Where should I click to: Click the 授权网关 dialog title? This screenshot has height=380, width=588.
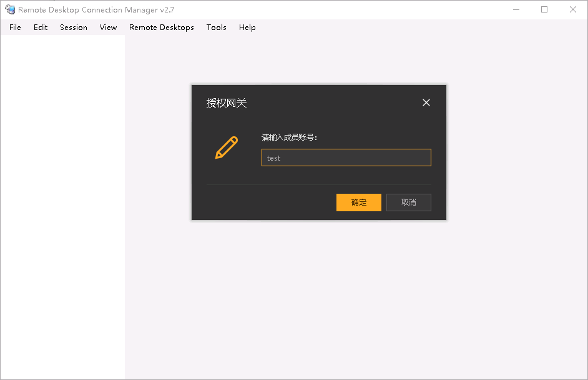(x=227, y=103)
